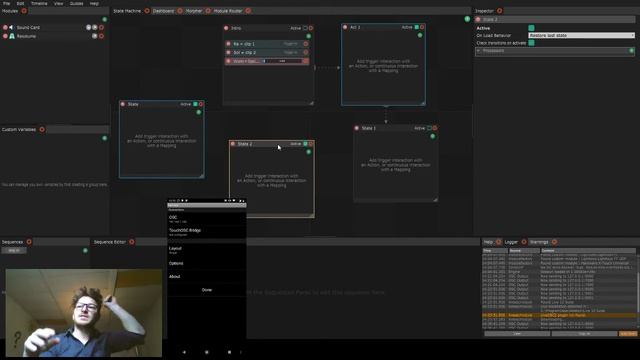Open the On Load Behavior dropdown
The image size is (640, 360).
[x=582, y=36]
